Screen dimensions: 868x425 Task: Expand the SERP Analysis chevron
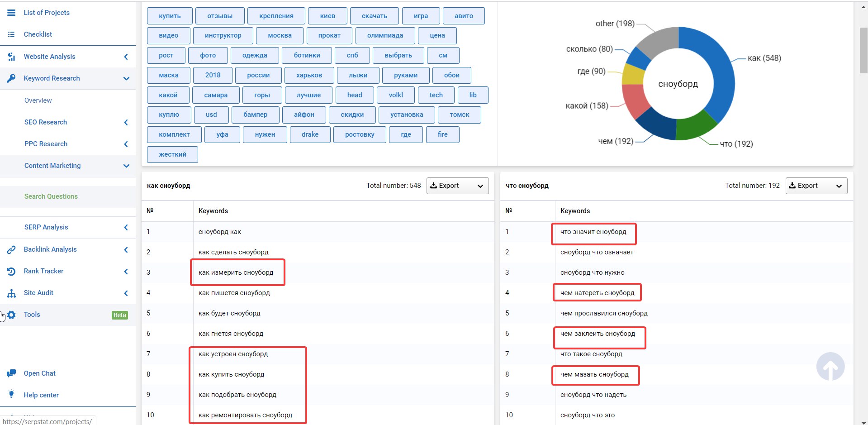[126, 227]
